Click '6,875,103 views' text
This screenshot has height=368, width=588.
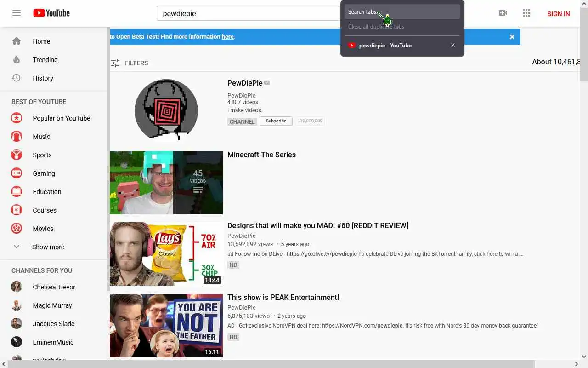click(249, 316)
